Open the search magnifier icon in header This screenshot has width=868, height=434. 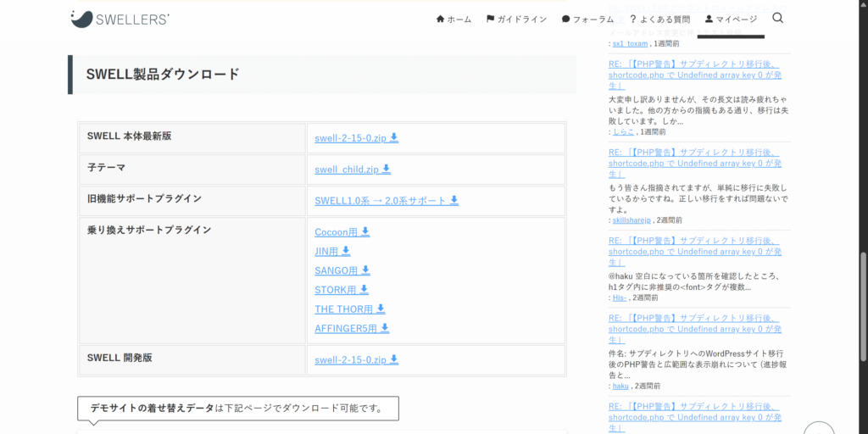(x=777, y=19)
